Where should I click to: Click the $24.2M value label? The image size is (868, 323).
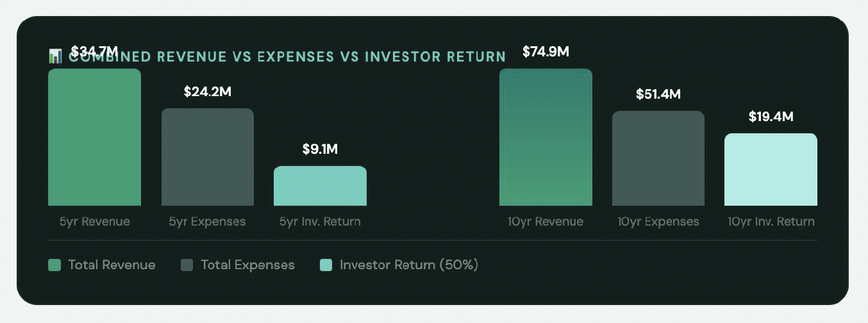click(207, 92)
